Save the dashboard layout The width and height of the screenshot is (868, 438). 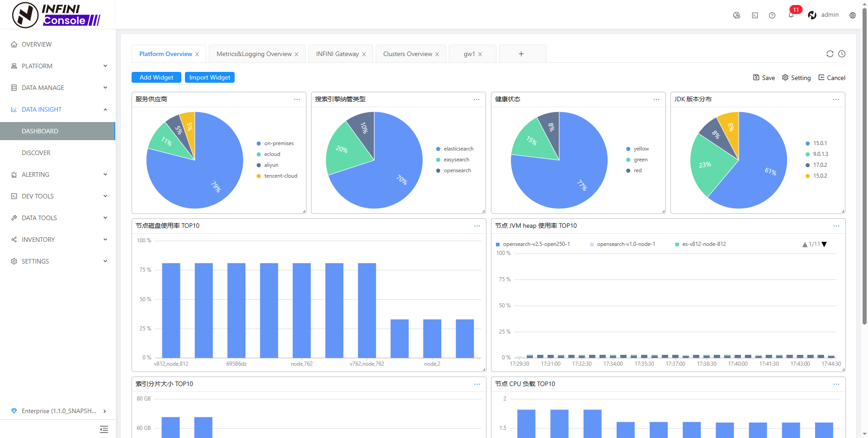point(764,78)
